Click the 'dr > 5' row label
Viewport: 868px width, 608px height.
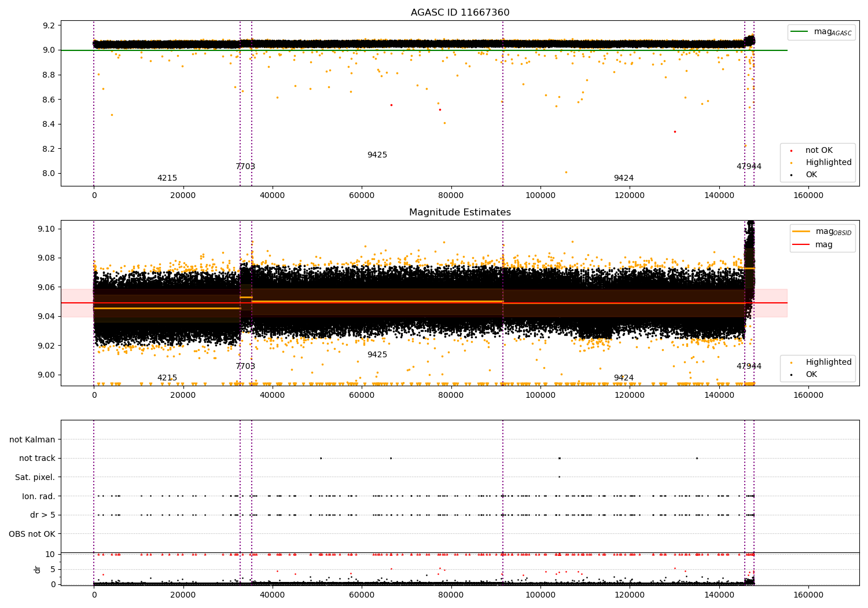pos(43,515)
